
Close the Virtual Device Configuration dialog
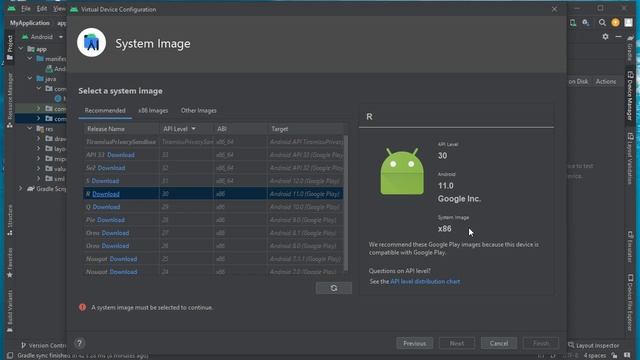(x=554, y=9)
